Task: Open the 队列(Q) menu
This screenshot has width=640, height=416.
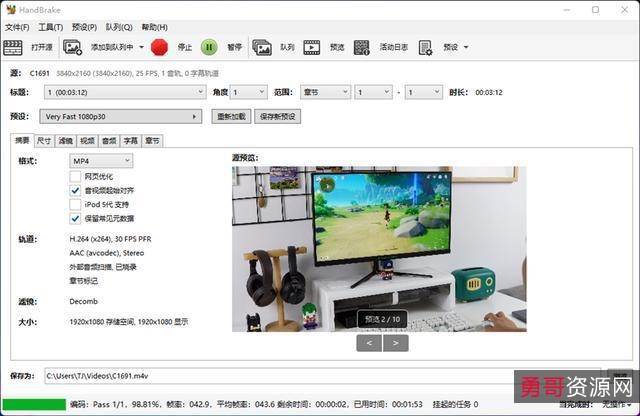Action: 119,27
